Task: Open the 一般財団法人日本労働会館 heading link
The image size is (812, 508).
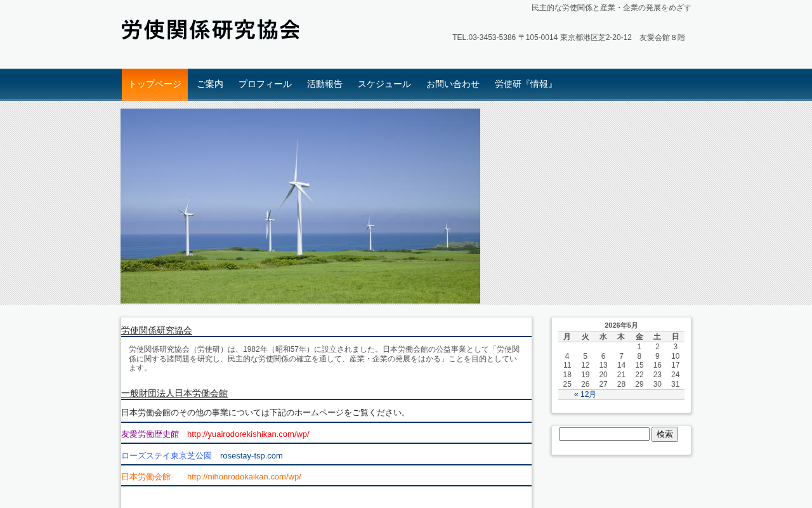Action: (x=174, y=393)
